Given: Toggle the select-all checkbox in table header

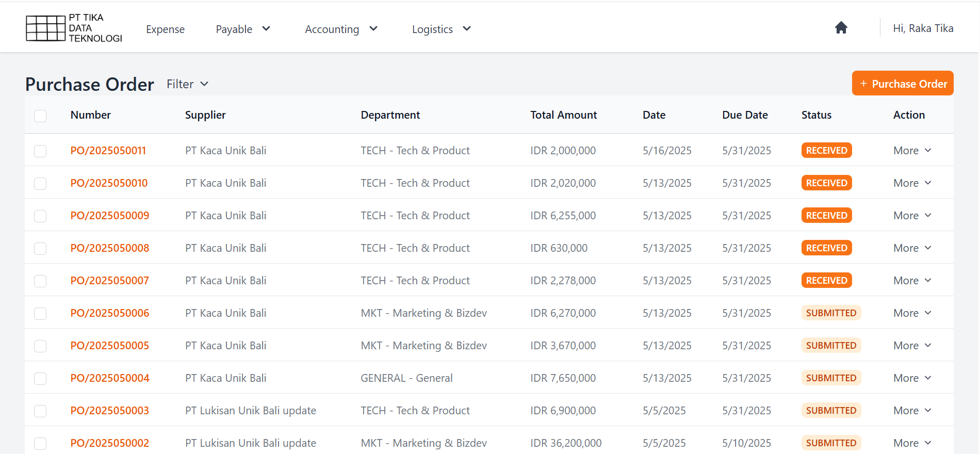Looking at the screenshot, I should [40, 116].
